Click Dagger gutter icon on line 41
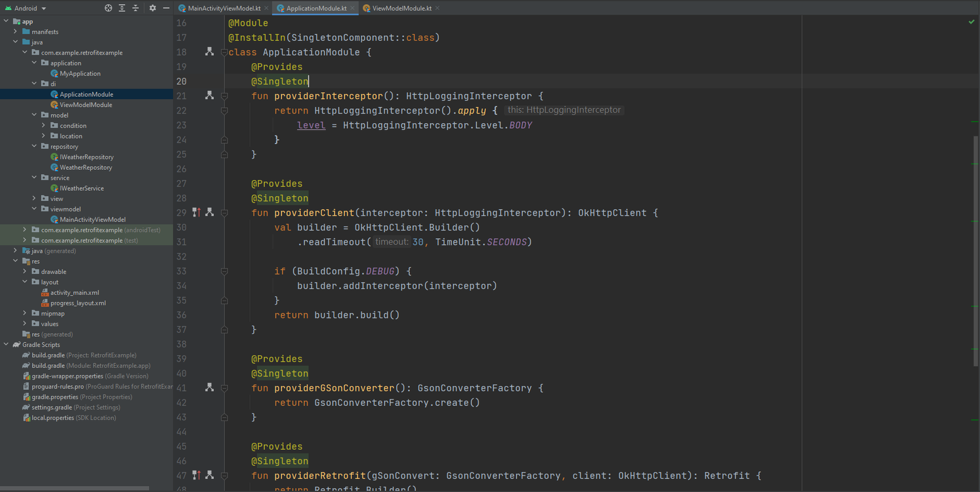This screenshot has height=492, width=980. click(209, 387)
